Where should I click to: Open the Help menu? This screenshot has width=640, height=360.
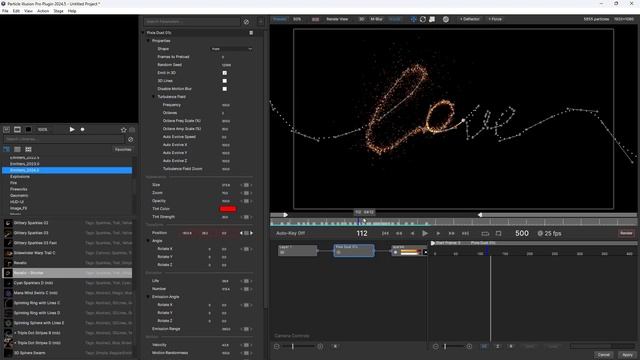[72, 11]
